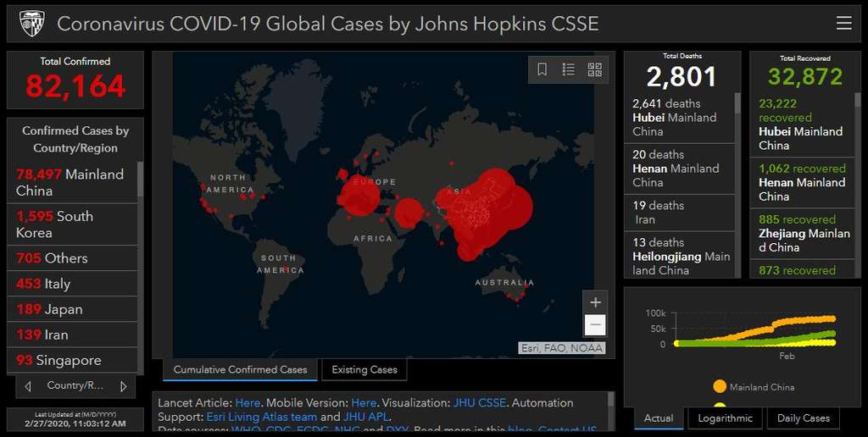
Task: Click the red Italy outbreak circle on the map
Action: point(359,196)
